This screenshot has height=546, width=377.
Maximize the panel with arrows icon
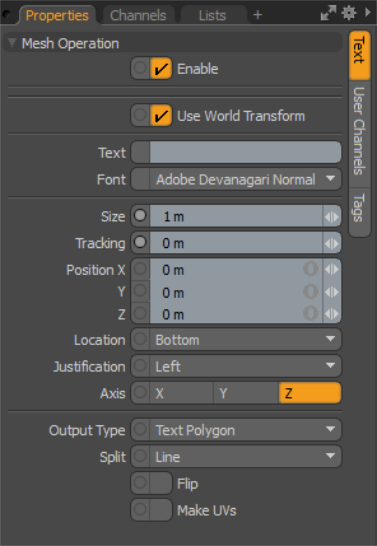coord(328,14)
